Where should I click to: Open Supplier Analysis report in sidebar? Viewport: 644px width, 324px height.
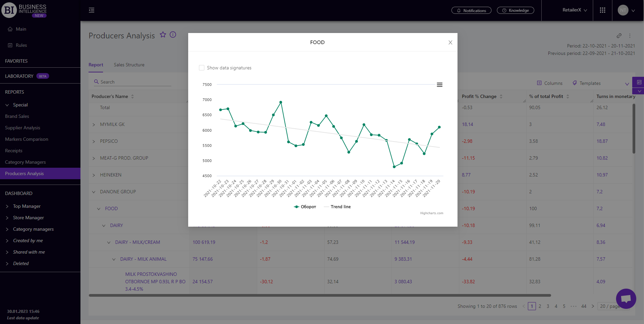(x=23, y=128)
